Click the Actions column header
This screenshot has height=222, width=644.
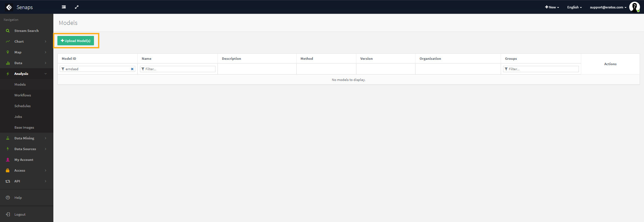pos(610,64)
